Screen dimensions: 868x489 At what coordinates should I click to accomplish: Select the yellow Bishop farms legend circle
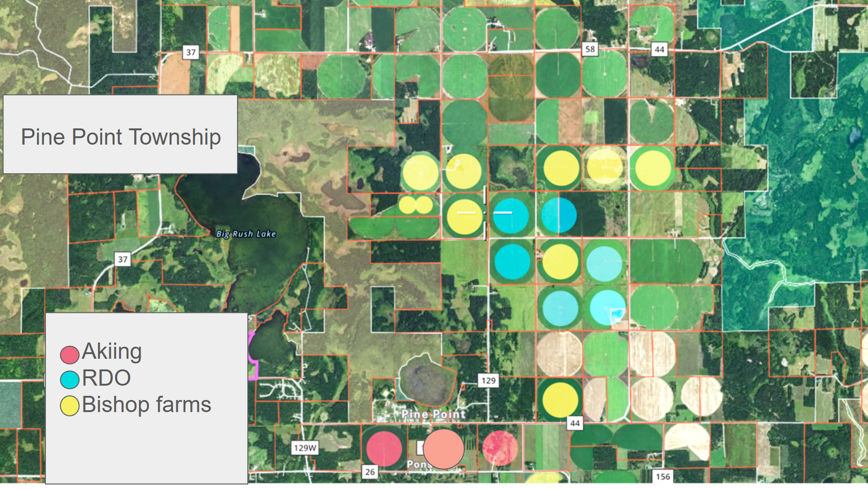[x=70, y=406]
